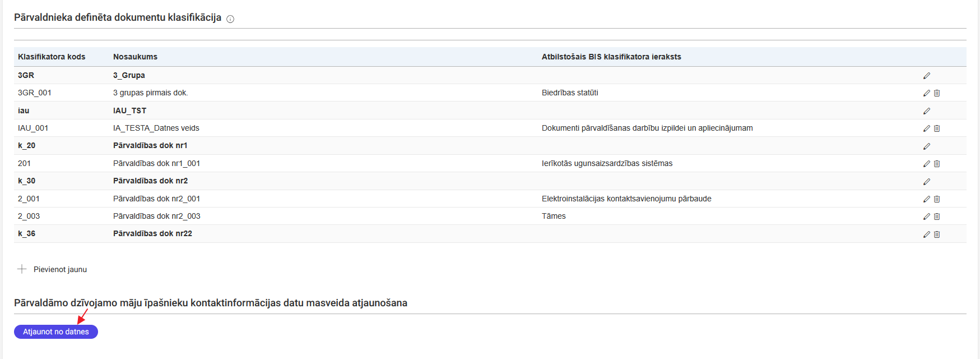The width and height of the screenshot is (980, 359).
Task: Edit row 201 Pārvaldības dok nr1_001
Action: [x=926, y=164]
